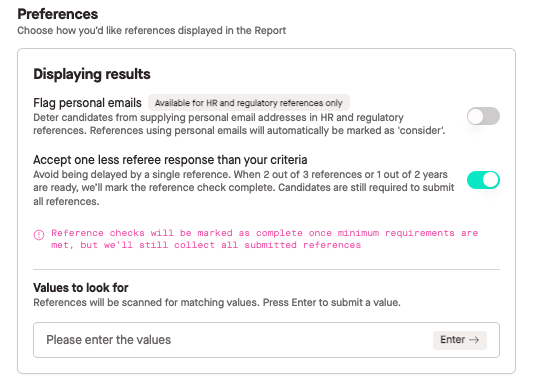Click the 'Available for HR and regulatory references only' badge
The width and height of the screenshot is (541, 385).
pos(249,103)
